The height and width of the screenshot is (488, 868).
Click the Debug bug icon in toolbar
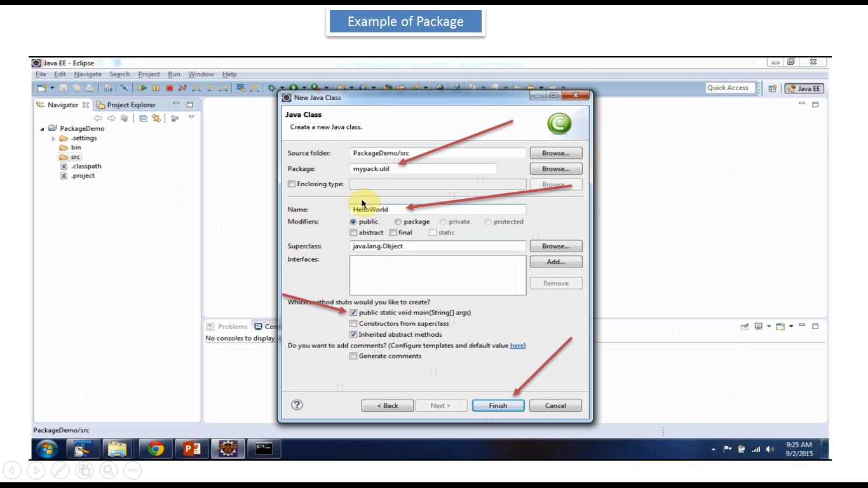271,88
